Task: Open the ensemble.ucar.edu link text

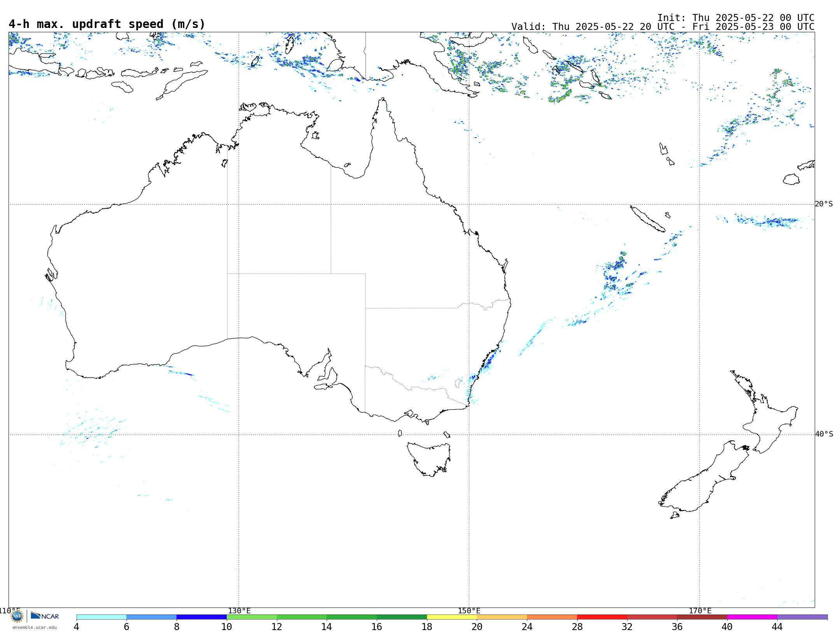Action: pyautogui.click(x=35, y=627)
